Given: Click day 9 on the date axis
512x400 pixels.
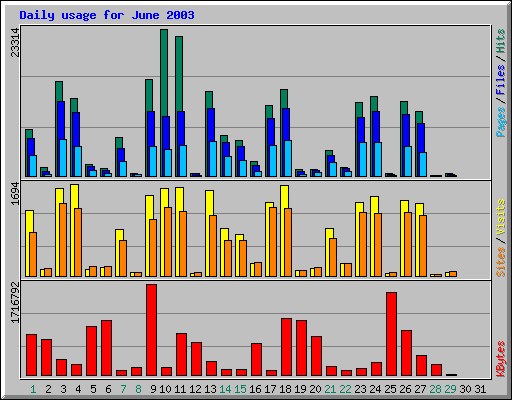Looking at the screenshot, I should (x=153, y=389).
